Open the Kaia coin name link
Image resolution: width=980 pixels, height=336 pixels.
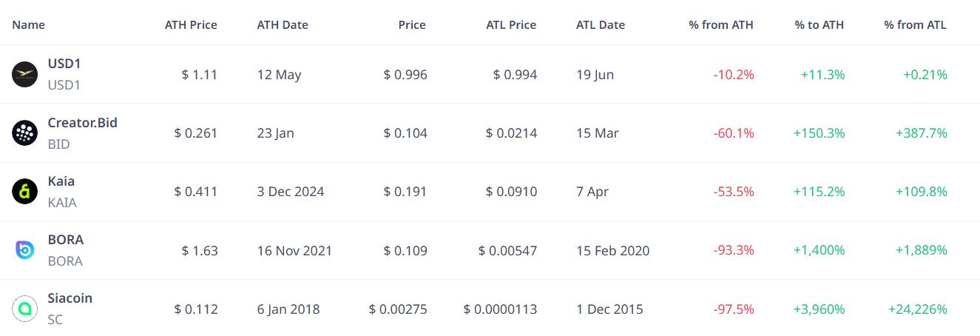coord(61,181)
